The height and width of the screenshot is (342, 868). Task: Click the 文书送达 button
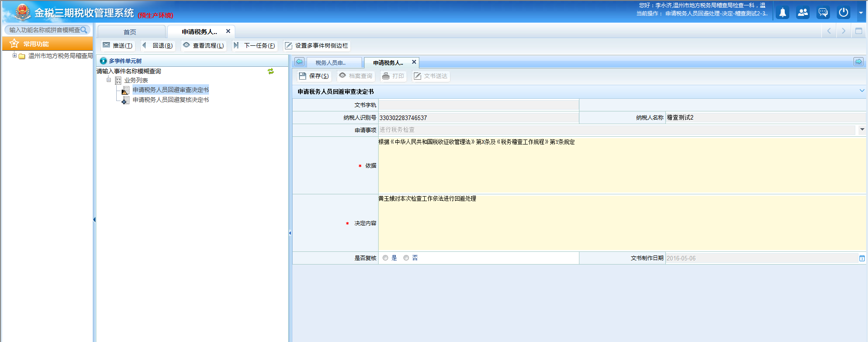[431, 76]
